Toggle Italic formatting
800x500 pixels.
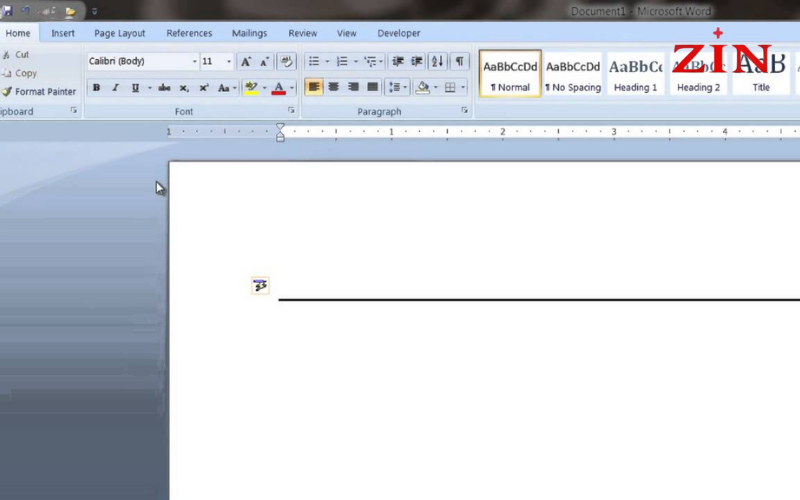pyautogui.click(x=116, y=88)
